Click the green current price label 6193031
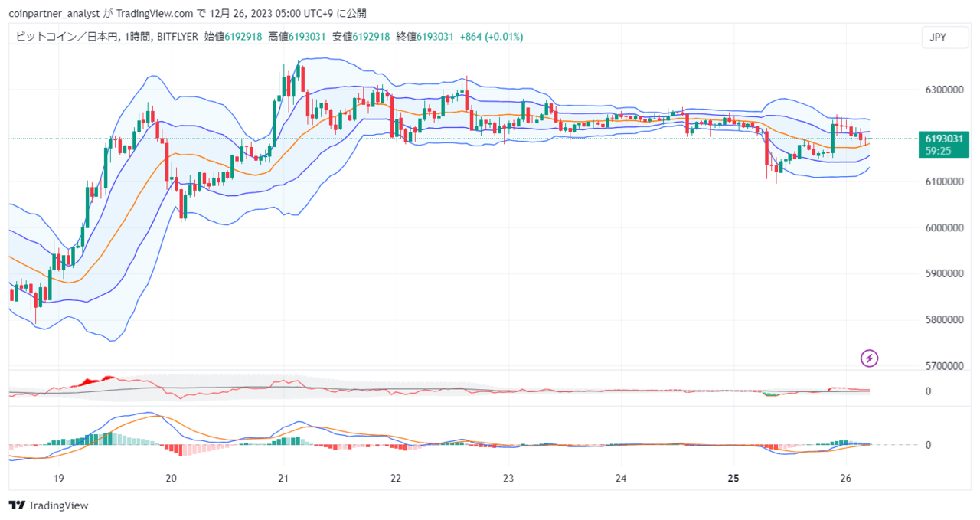980x520 pixels. pyautogui.click(x=943, y=138)
